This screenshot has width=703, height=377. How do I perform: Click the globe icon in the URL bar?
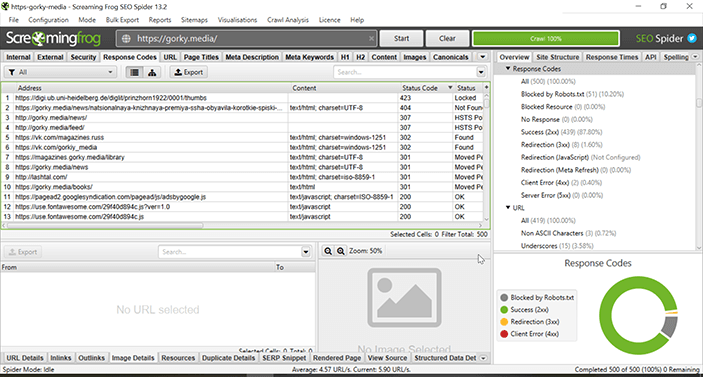(126, 39)
